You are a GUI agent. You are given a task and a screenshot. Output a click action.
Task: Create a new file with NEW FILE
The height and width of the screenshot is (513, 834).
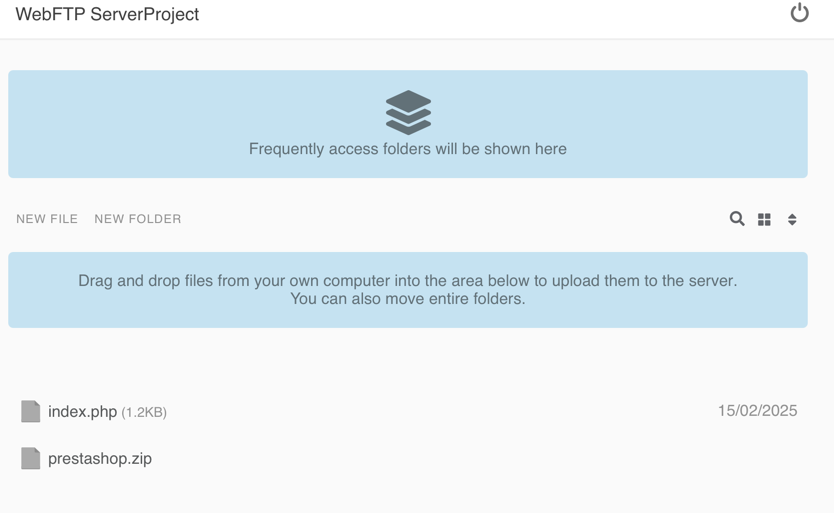(47, 219)
